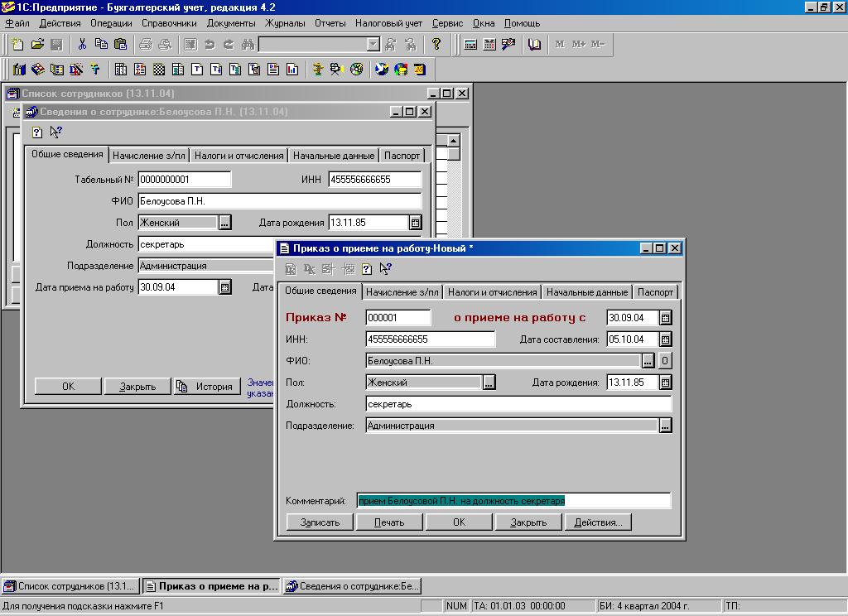
Task: Open calendar for Дата рождения in employee info
Action: tap(415, 222)
